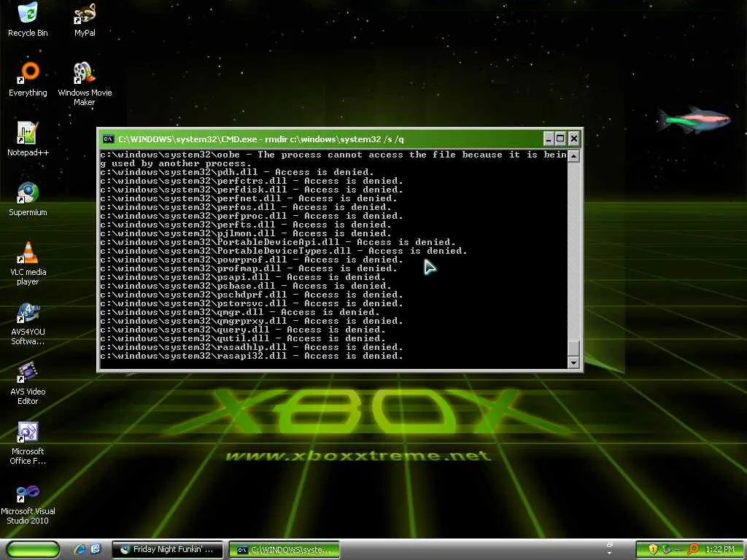The height and width of the screenshot is (560, 747).
Task: Launch Microsoft Visual Studio 2010 shortcut
Action: pos(28,503)
